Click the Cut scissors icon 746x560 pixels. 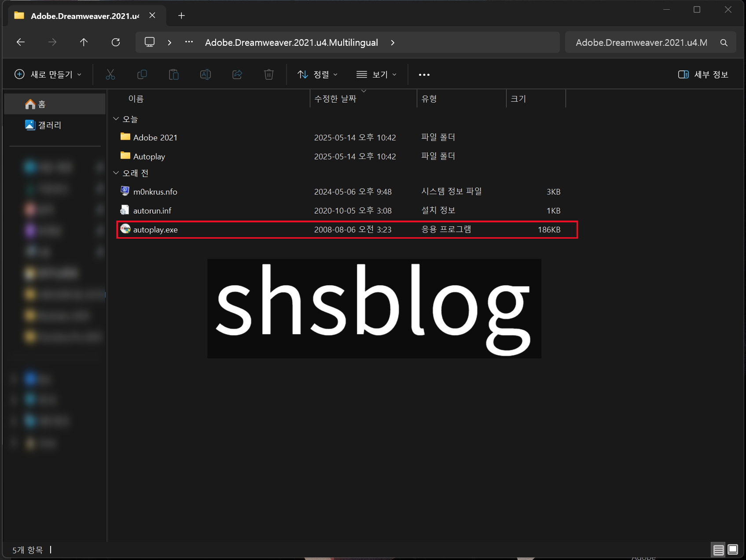point(110,74)
